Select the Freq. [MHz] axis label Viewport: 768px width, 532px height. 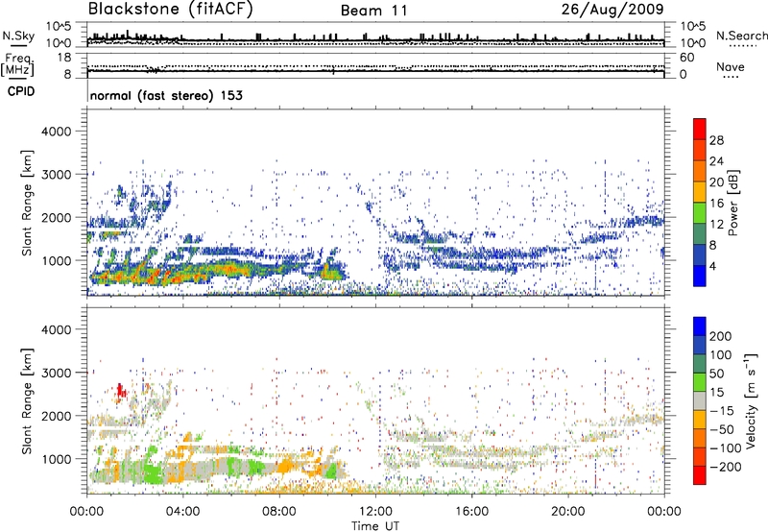coord(17,64)
